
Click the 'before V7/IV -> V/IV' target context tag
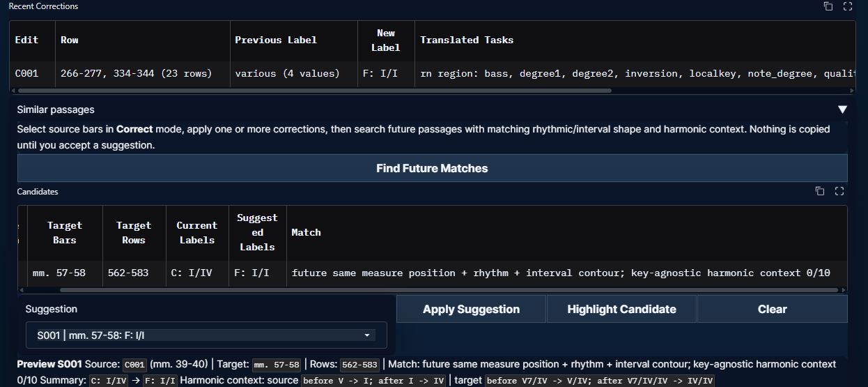tap(598, 381)
